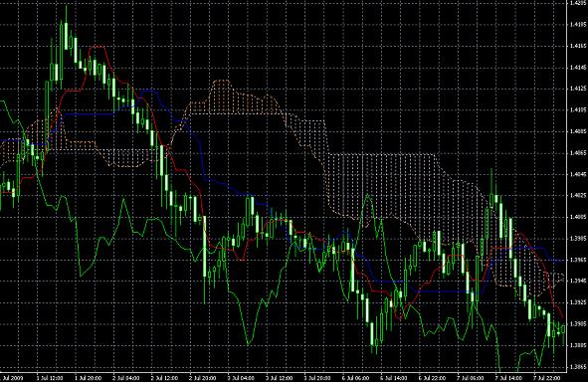588x382 pixels.
Task: Click the 7 Jul 14:00 time axis label
Action: (509, 378)
